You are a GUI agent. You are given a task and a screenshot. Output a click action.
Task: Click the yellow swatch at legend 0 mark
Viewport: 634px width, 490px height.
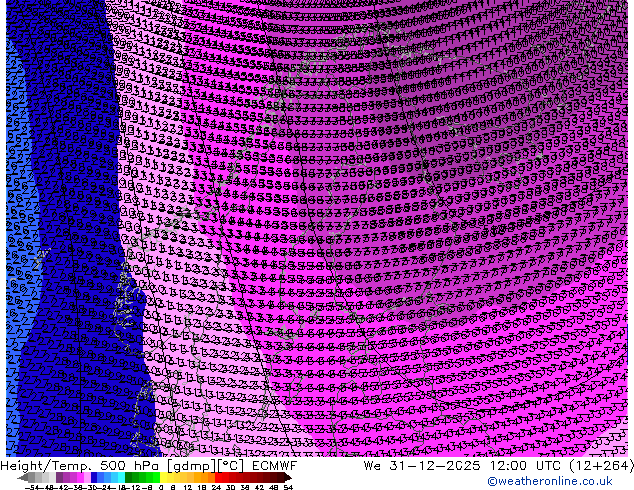(x=163, y=477)
